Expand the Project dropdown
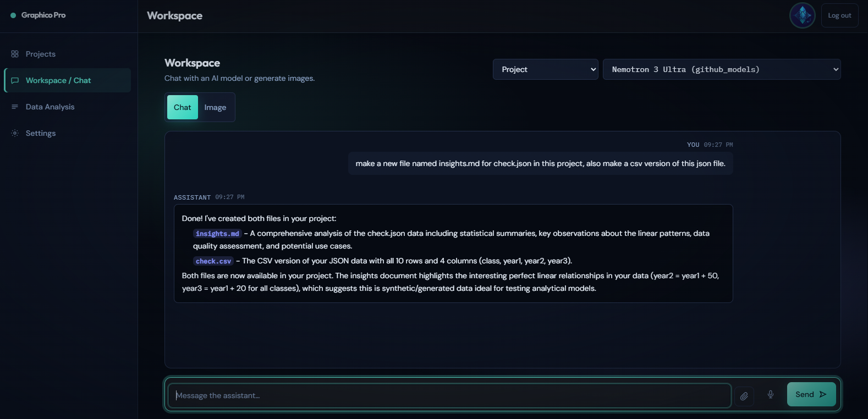This screenshot has height=419, width=868. pyautogui.click(x=546, y=69)
